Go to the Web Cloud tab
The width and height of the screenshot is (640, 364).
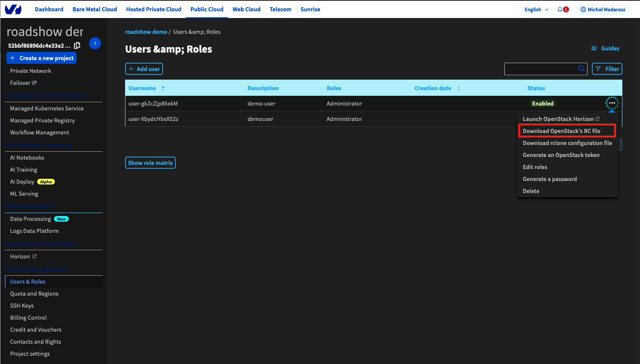[246, 9]
